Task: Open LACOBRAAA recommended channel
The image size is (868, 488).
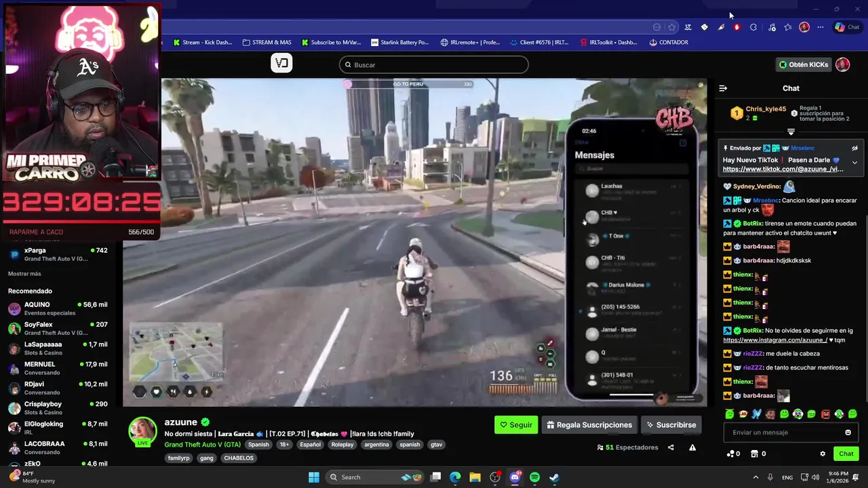Action: (x=58, y=447)
